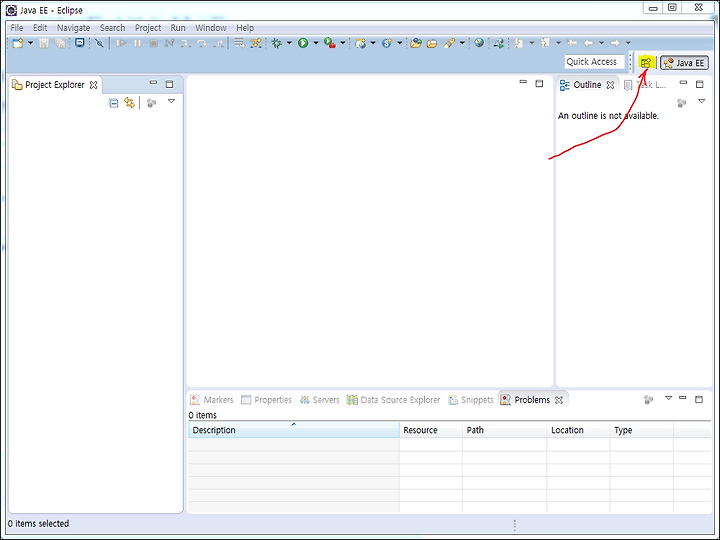Open the Project Explorer View Menu triangle

pyautogui.click(x=171, y=101)
